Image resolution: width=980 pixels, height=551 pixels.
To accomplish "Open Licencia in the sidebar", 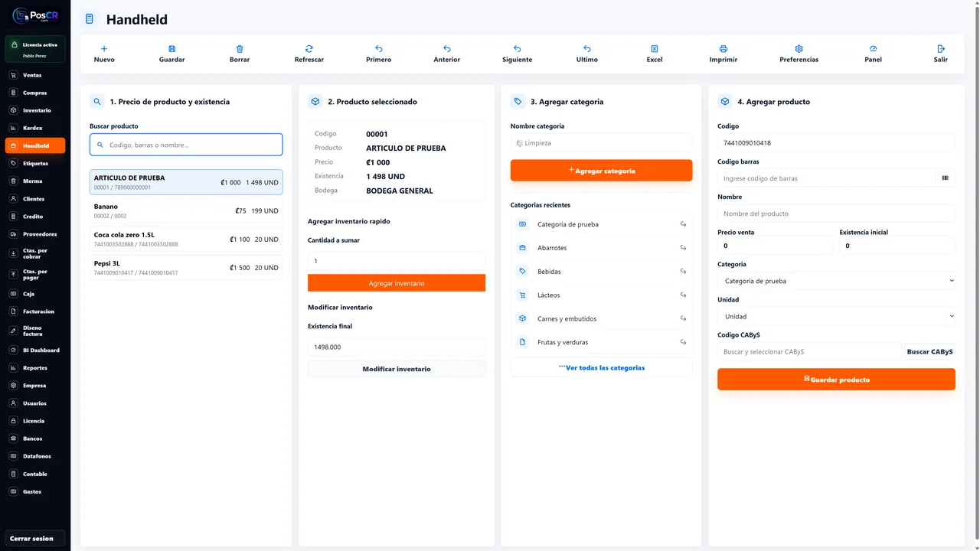I will tap(35, 420).
